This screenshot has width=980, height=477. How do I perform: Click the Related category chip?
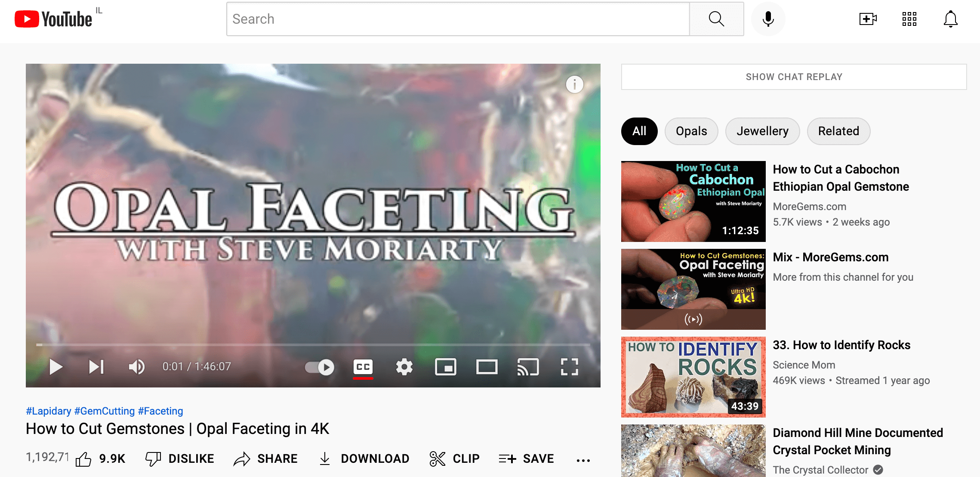point(839,131)
